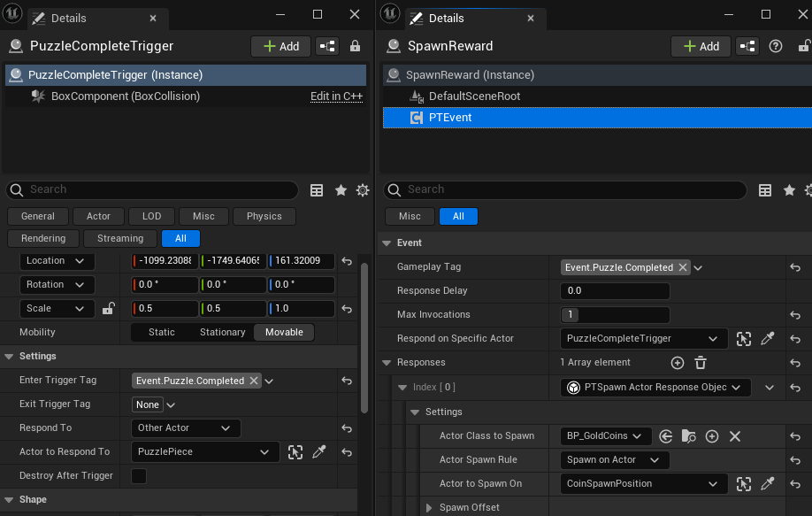The width and height of the screenshot is (812, 516).
Task: Click the Add button on SpawnReward
Action: [700, 46]
